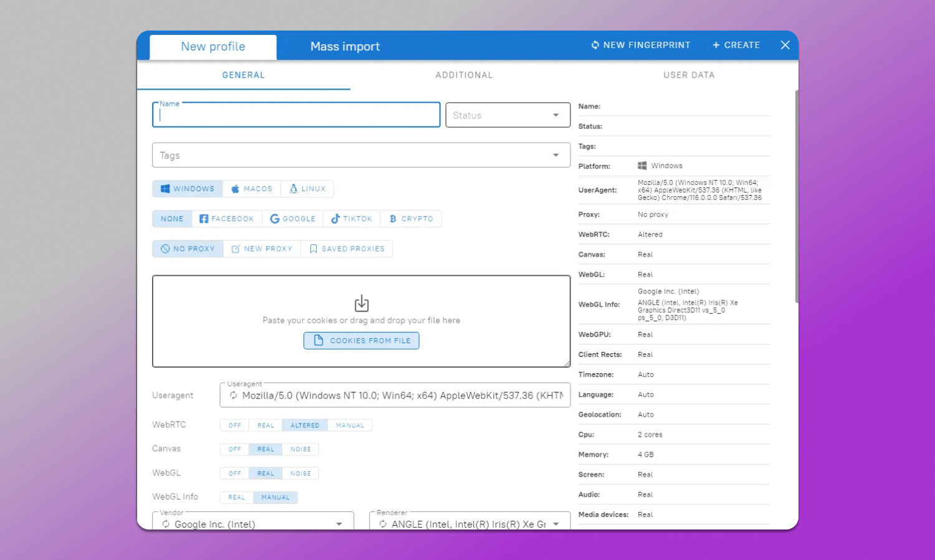The width and height of the screenshot is (935, 560).
Task: Refresh the WebGL Vendor value
Action: [166, 524]
